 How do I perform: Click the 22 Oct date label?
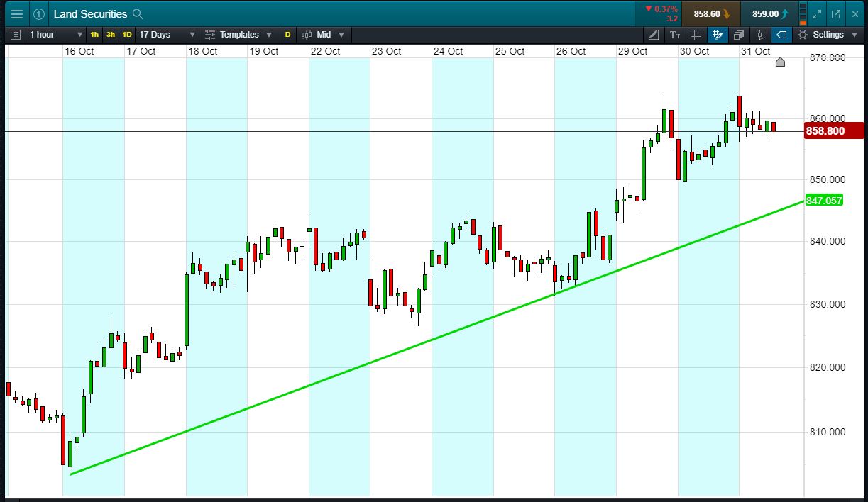(325, 51)
